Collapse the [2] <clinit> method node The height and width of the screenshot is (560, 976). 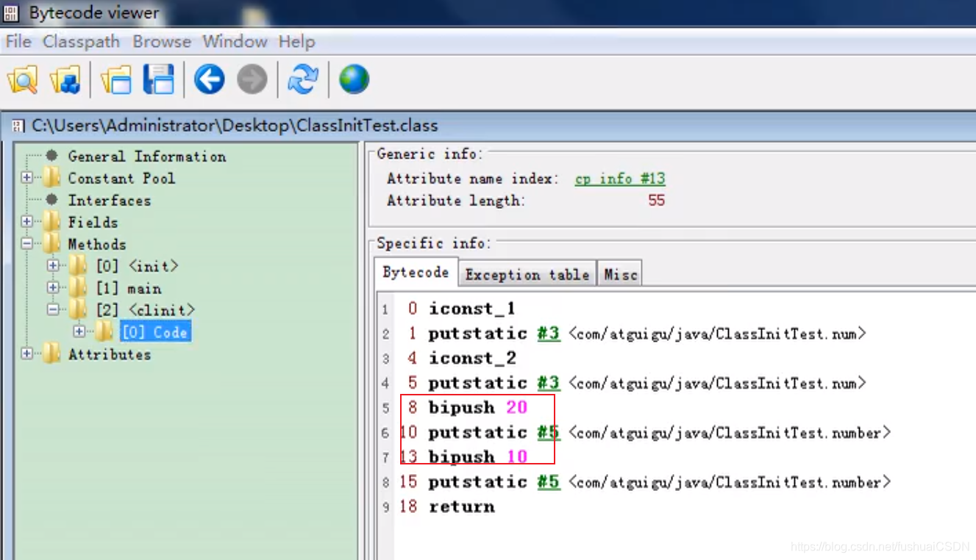[53, 310]
